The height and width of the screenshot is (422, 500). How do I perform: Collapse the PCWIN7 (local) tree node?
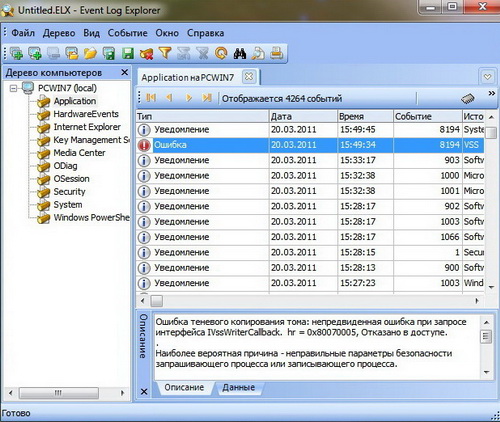pyautogui.click(x=13, y=88)
